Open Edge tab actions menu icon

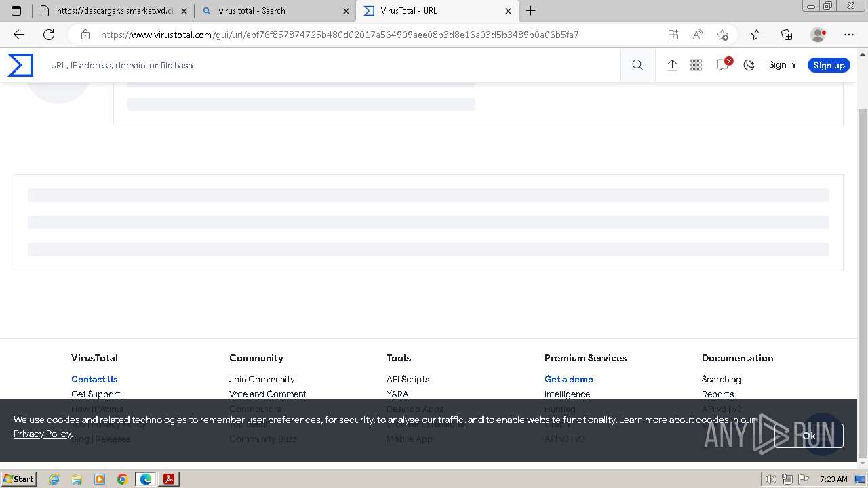coord(16,11)
